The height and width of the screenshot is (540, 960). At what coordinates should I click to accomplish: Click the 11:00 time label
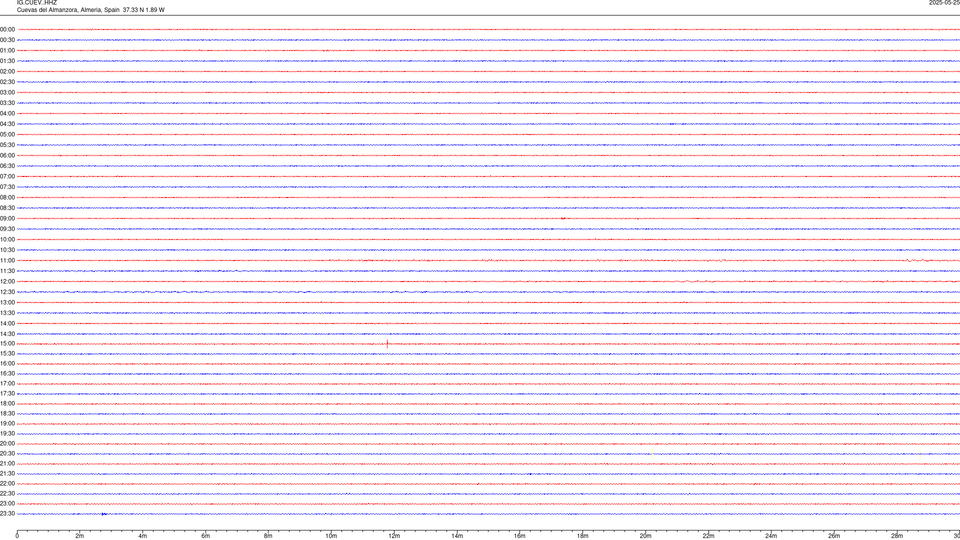point(7,260)
